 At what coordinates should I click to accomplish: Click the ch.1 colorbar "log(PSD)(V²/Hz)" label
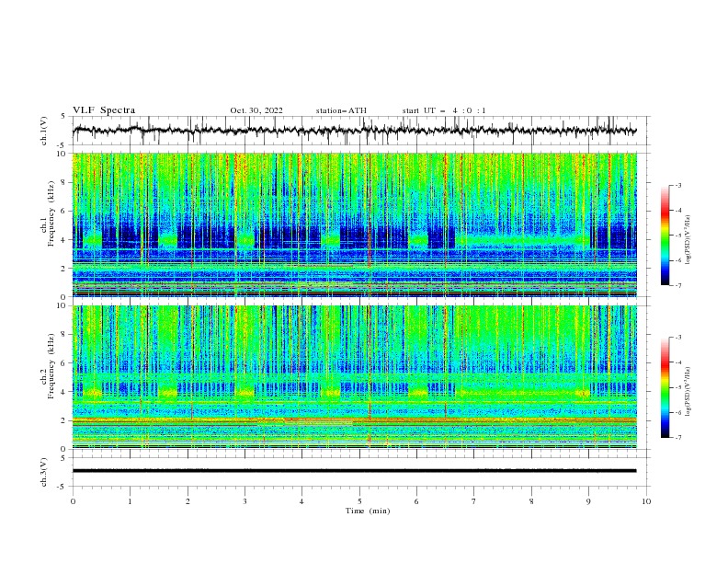688,240
